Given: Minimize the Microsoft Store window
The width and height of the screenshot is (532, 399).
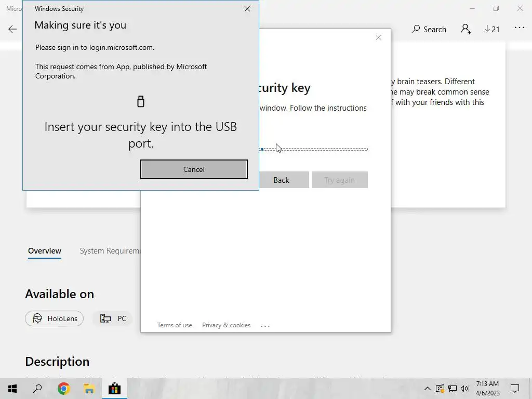Looking at the screenshot, I should tap(472, 8).
